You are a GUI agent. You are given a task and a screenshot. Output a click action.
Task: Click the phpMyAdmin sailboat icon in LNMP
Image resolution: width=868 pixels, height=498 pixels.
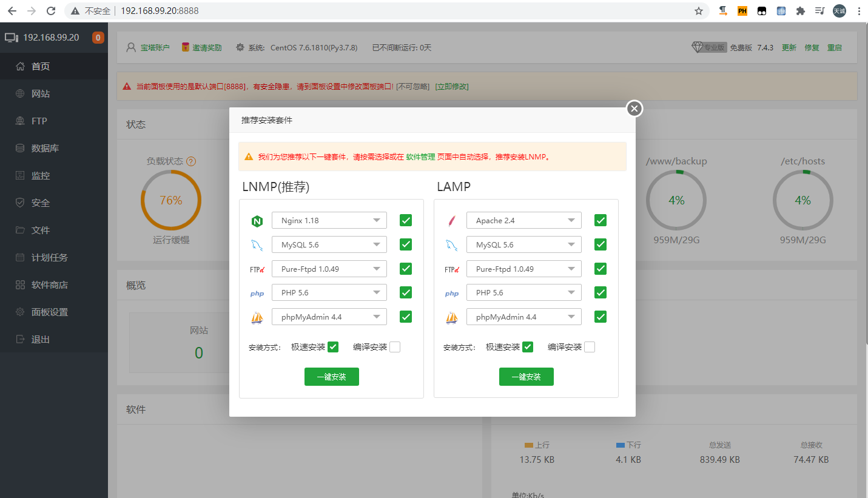tap(257, 317)
